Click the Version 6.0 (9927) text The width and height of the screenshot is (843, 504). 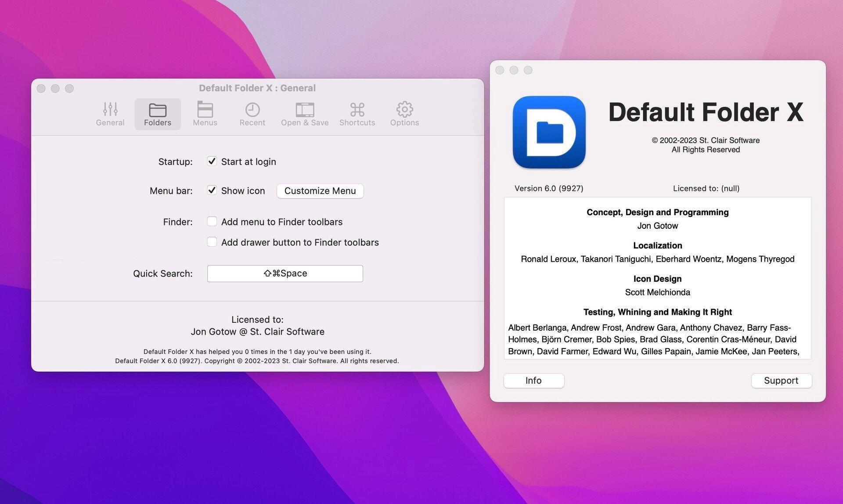[548, 188]
